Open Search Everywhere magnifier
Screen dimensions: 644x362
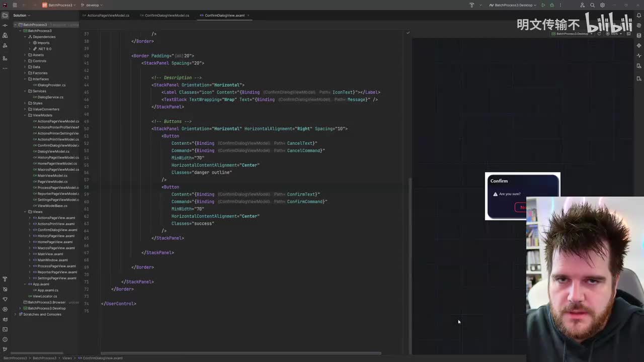point(593,5)
